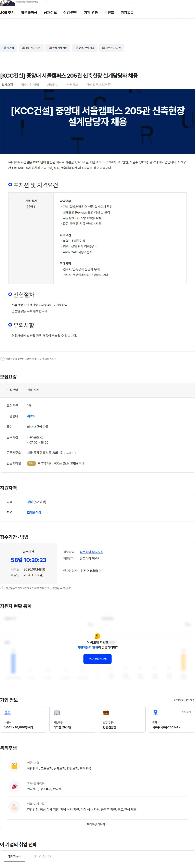Click the location pin icon
The height and width of the screenshot is (868, 195).
coord(155,712)
